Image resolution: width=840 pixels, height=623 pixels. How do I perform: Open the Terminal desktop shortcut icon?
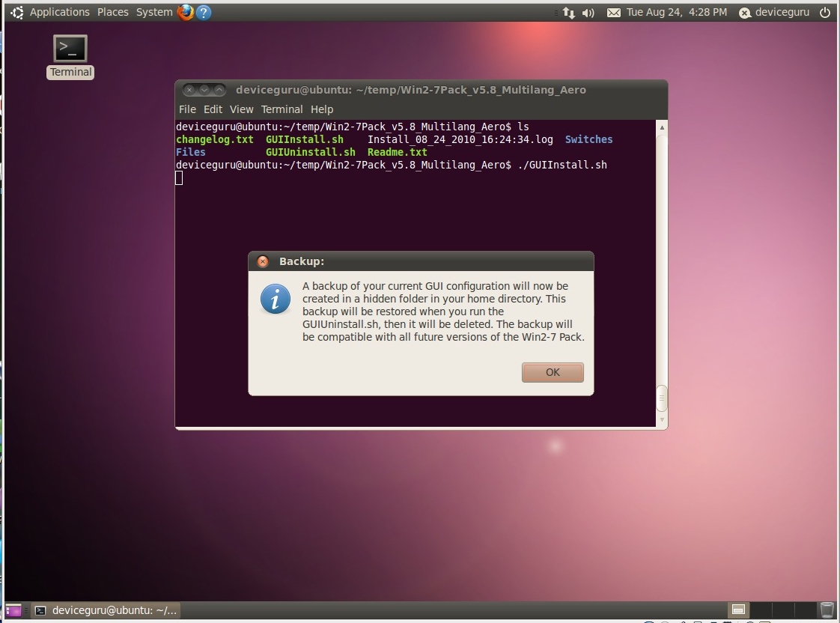(70, 49)
